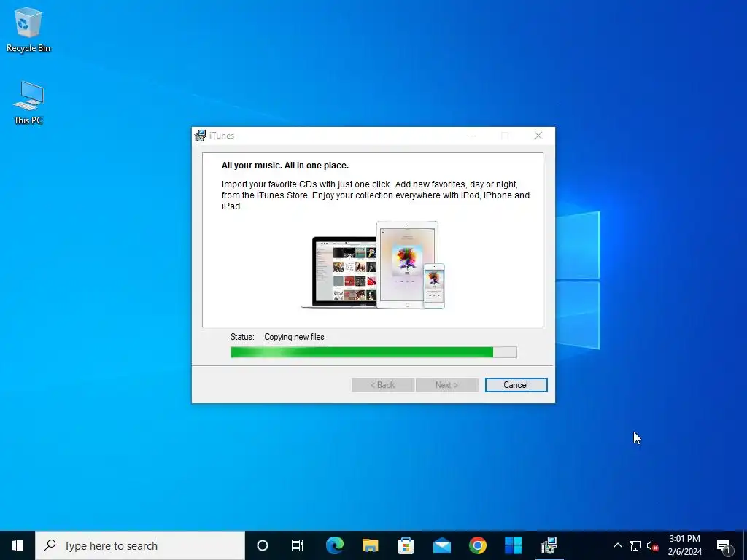Open the notification center icon

pos(724,545)
